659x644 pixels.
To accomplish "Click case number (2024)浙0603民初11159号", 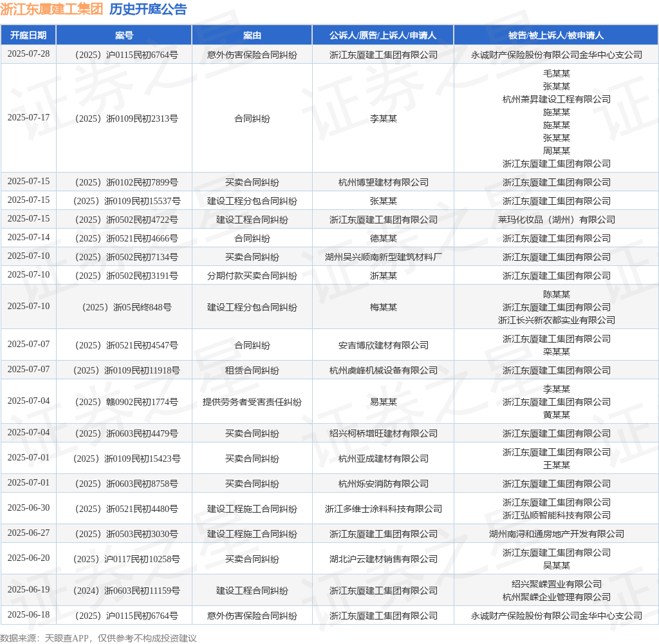I will [x=127, y=591].
